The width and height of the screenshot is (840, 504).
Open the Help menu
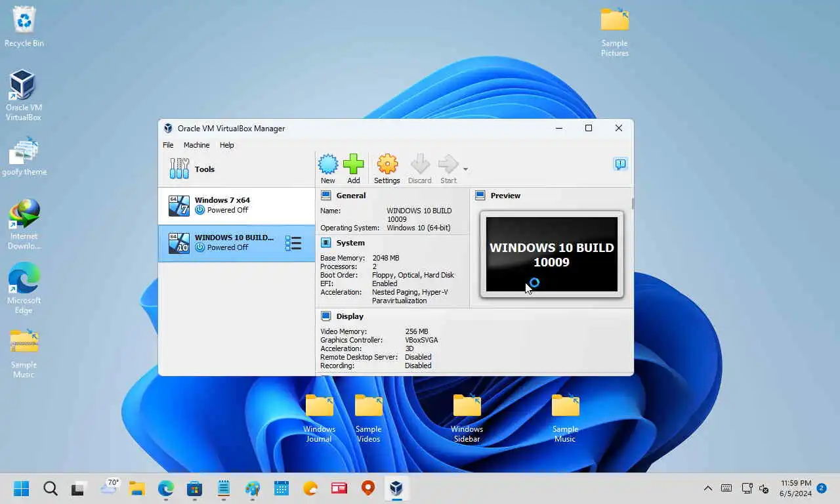pyautogui.click(x=226, y=145)
